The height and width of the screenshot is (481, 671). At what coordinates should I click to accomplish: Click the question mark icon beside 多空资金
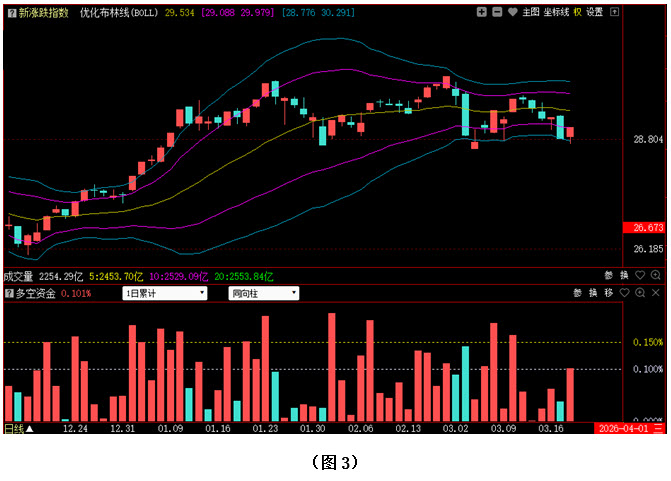point(10,294)
